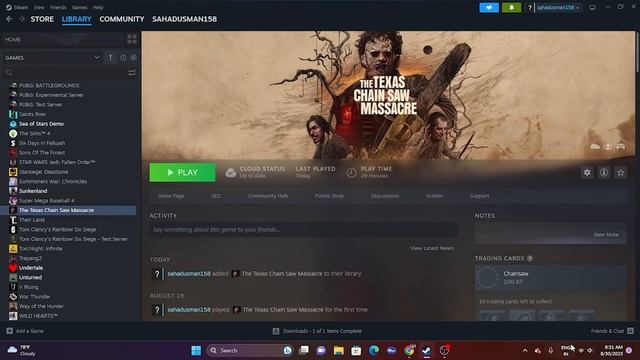Open advanced filter sliders icon
640x360 pixels.
[132, 73]
